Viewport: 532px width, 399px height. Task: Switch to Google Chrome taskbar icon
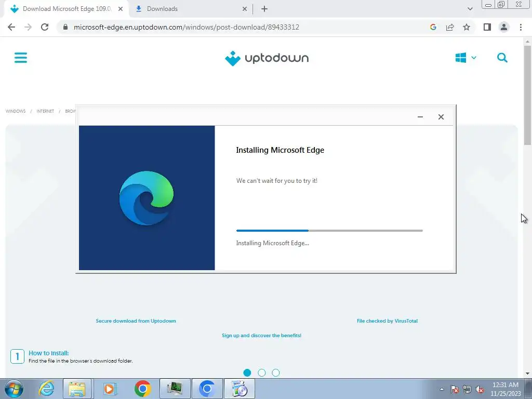(x=142, y=389)
